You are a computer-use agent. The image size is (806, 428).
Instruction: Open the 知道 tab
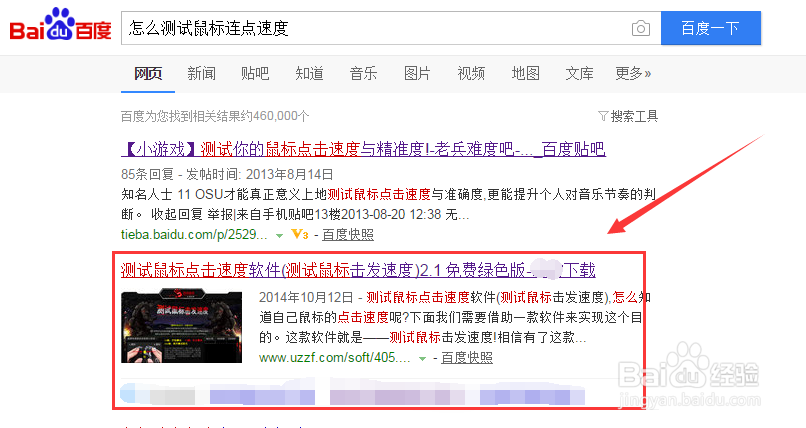309,73
